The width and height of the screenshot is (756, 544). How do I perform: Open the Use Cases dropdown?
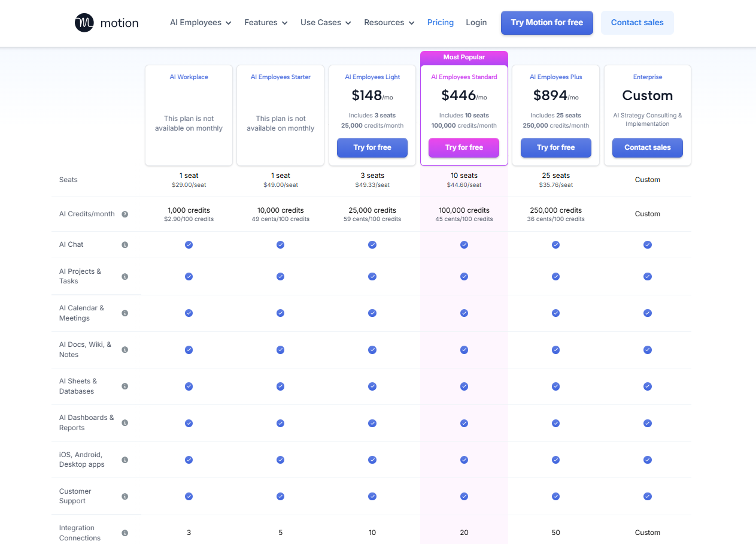point(326,23)
